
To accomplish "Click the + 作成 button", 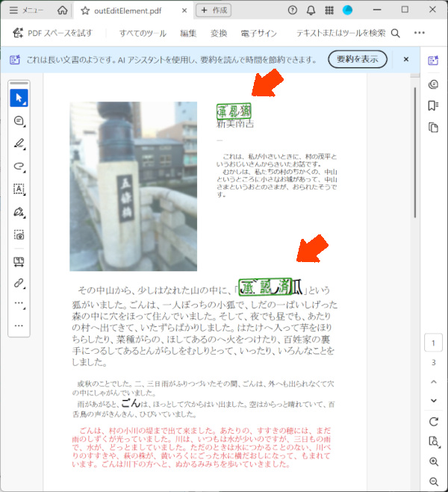I will [x=214, y=10].
